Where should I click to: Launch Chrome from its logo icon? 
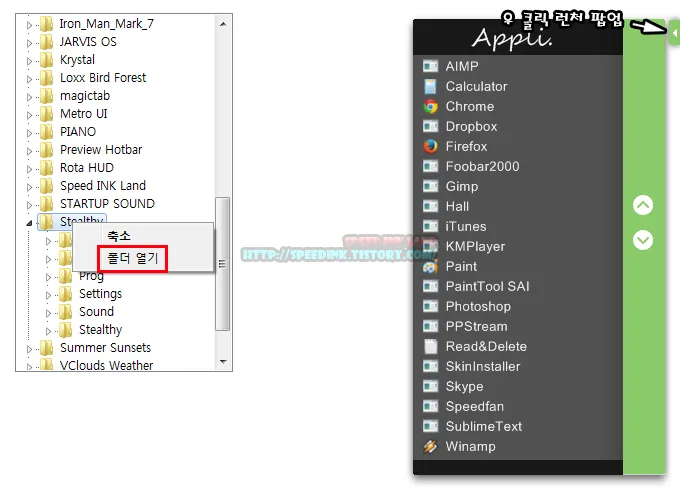[430, 106]
